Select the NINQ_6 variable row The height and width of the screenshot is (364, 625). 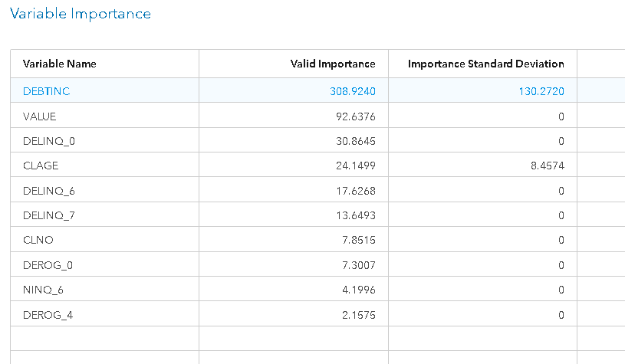41,290
